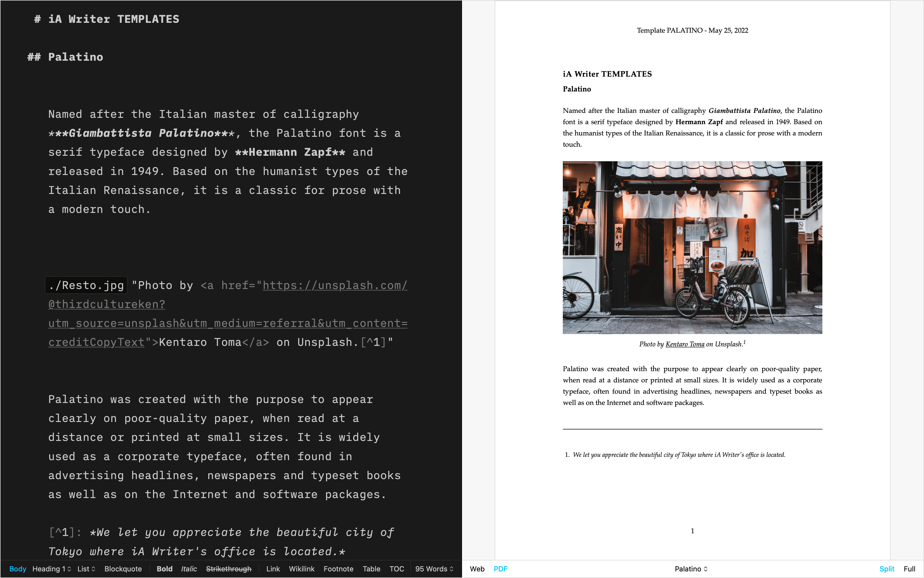Insert a Link
This screenshot has height=578, width=924.
[272, 569]
